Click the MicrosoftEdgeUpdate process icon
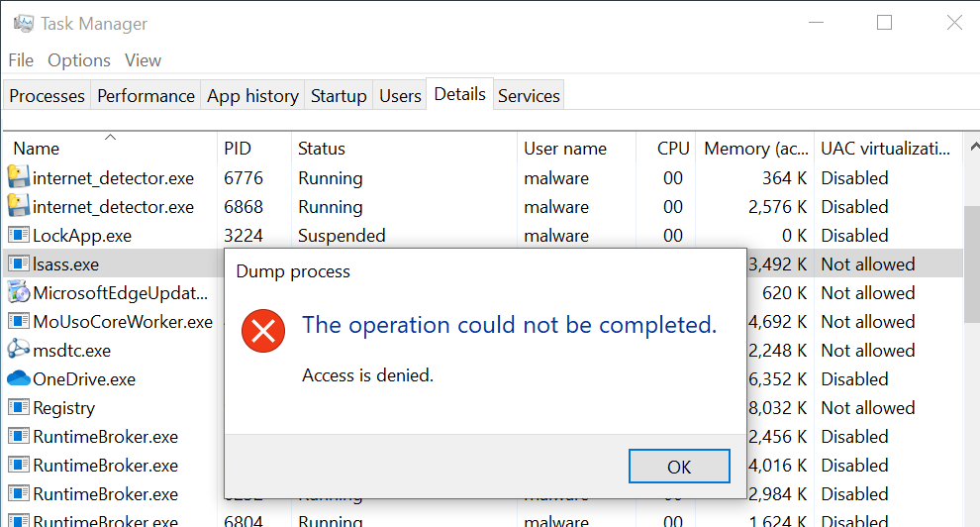 tap(19, 292)
